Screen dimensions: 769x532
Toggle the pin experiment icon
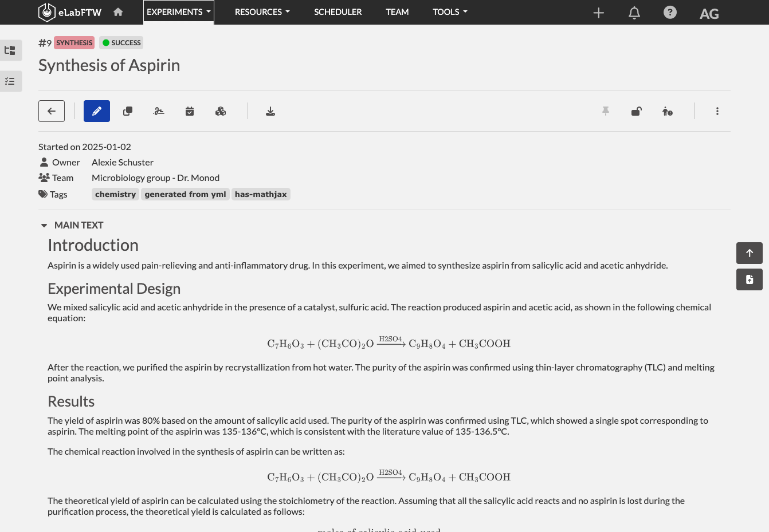tap(606, 111)
